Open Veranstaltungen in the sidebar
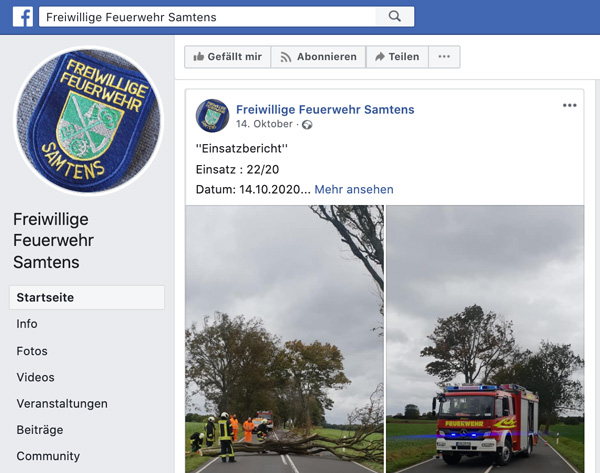The width and height of the screenshot is (600, 473). [62, 404]
